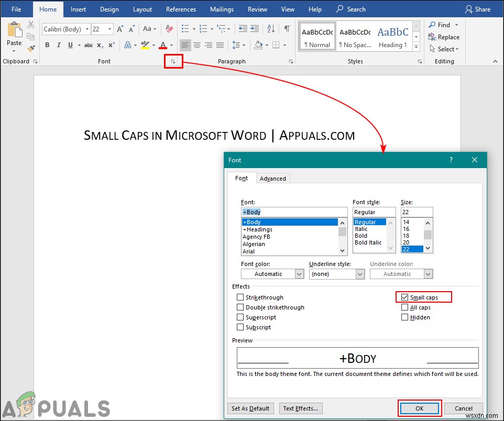
Task: Enable the All caps effect
Action: click(404, 307)
